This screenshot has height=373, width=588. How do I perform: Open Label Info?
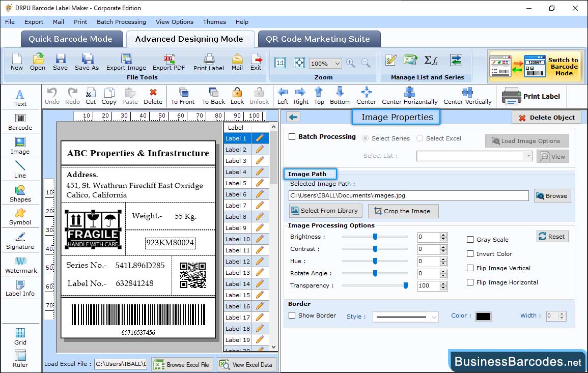click(x=20, y=289)
